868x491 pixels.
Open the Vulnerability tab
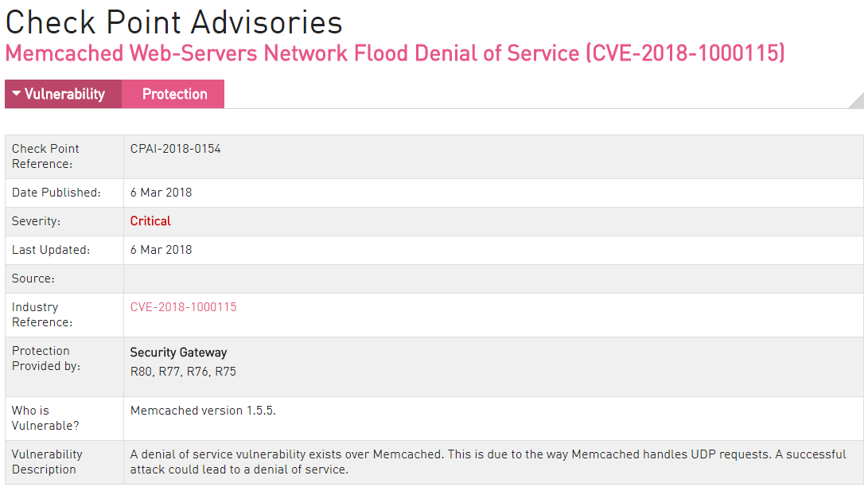tap(63, 94)
